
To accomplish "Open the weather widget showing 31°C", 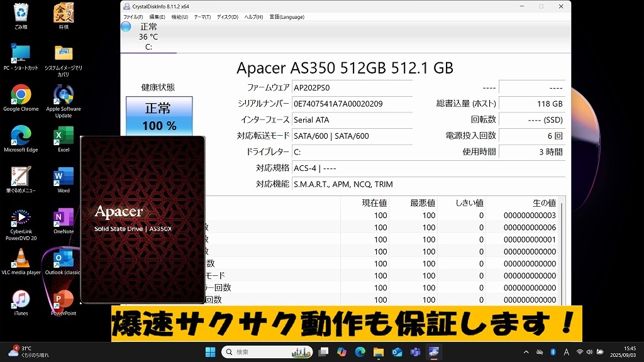I will point(29,352).
